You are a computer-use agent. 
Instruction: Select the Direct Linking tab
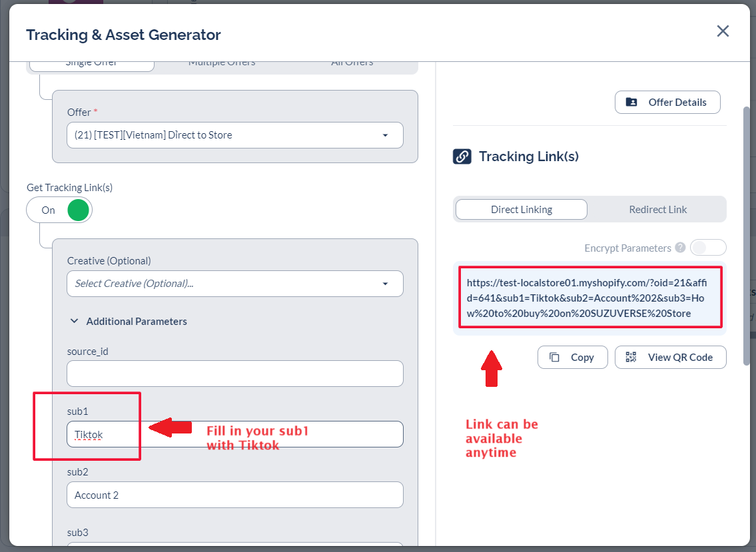tap(522, 210)
